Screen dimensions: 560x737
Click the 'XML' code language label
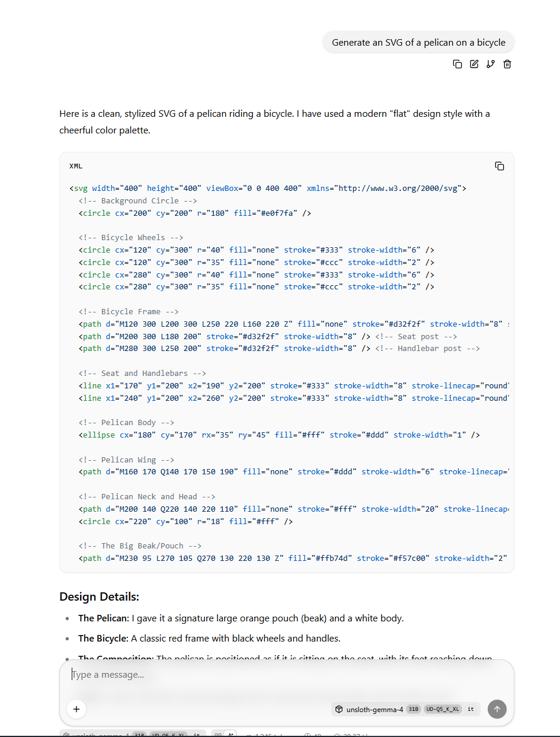tap(76, 166)
